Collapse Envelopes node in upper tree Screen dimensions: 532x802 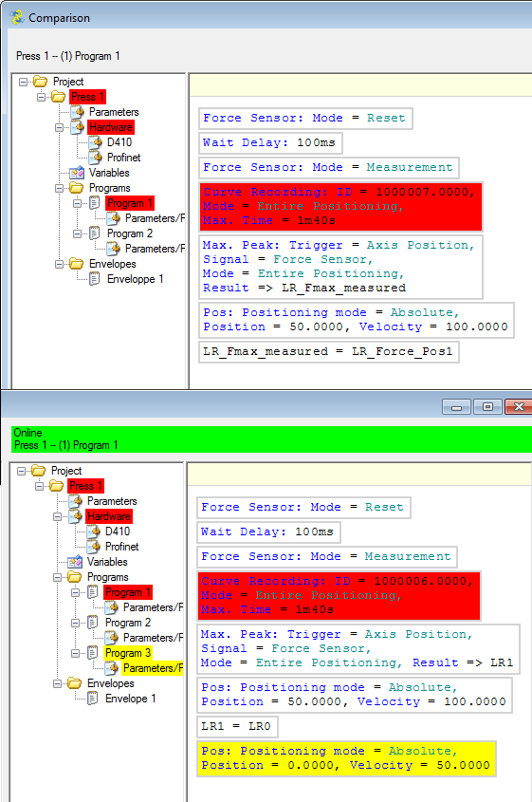pyautogui.click(x=60, y=264)
